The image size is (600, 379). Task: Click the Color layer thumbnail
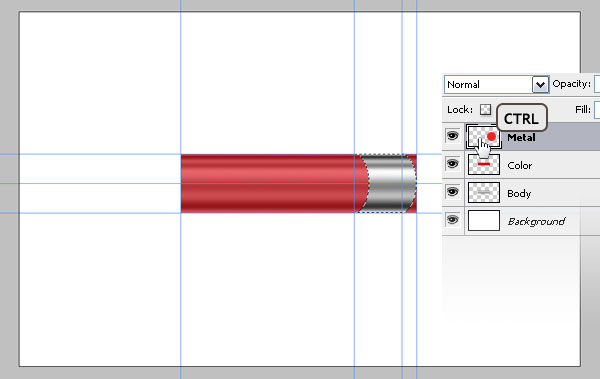(484, 165)
